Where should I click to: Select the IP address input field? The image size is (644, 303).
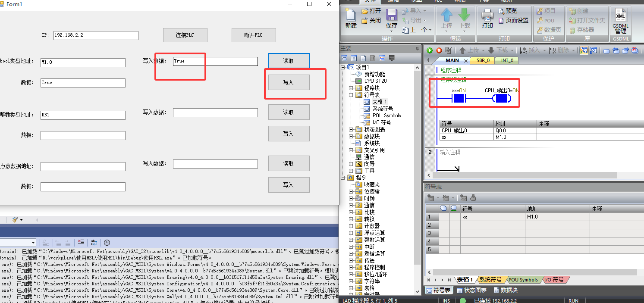(95, 35)
